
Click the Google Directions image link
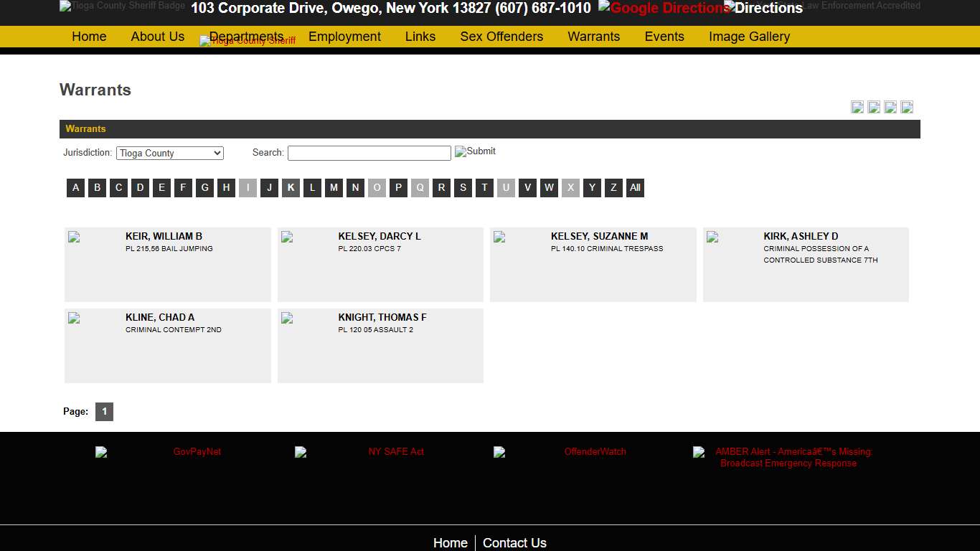(x=664, y=9)
